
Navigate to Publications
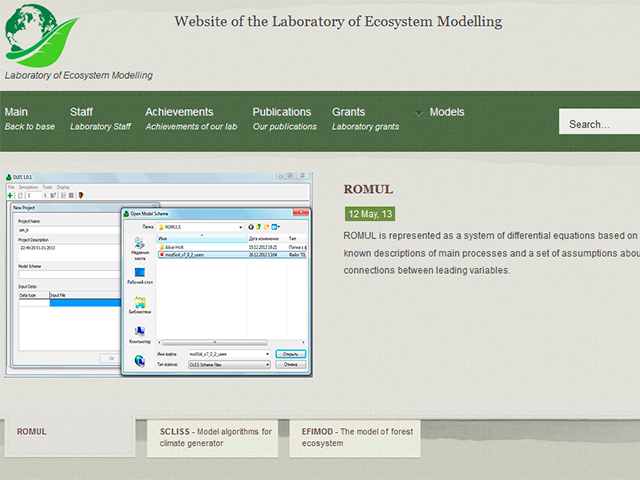point(282,112)
